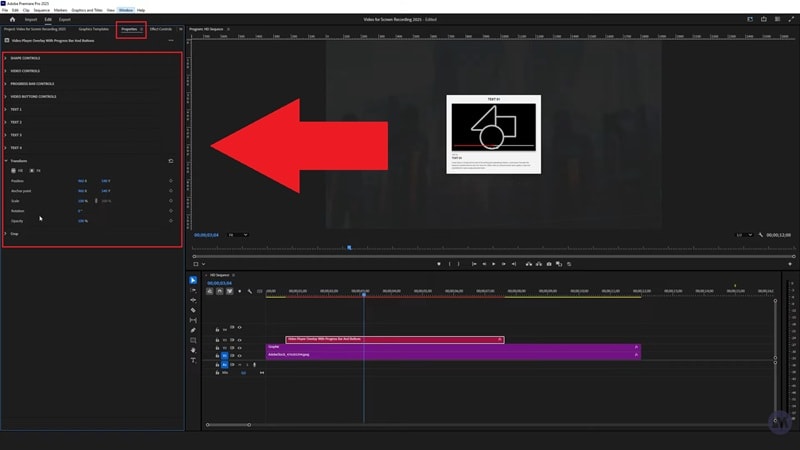
Task: Toggle Snap in the timeline header
Action: coord(219,291)
